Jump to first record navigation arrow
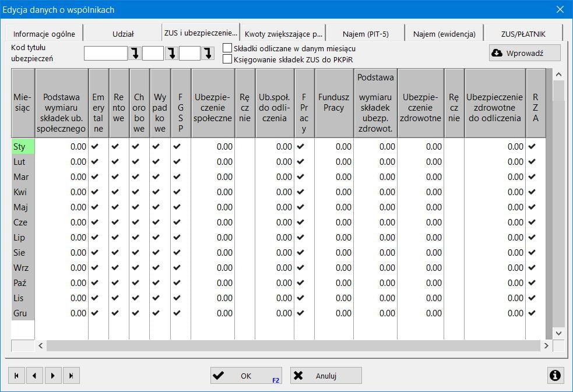 16,376
